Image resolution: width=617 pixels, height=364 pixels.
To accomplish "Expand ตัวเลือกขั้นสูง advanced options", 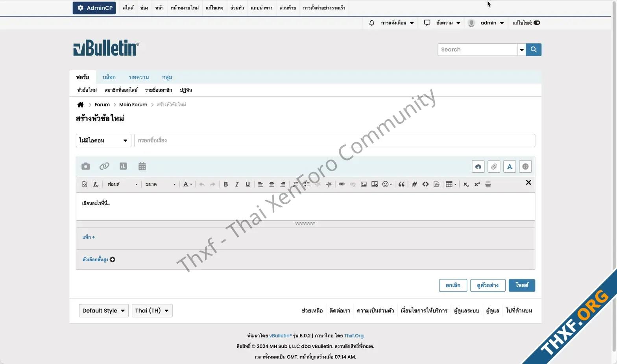I will (x=99, y=260).
